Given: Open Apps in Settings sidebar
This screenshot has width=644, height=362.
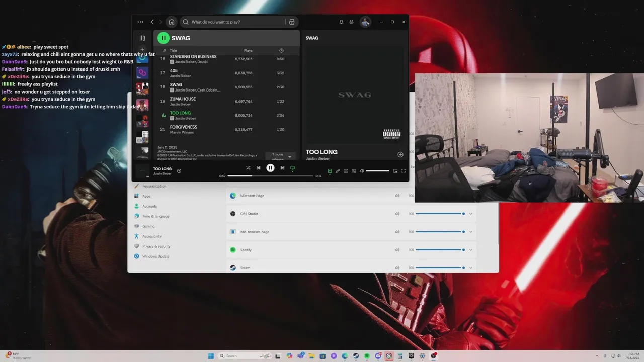Looking at the screenshot, I should pyautogui.click(x=146, y=196).
